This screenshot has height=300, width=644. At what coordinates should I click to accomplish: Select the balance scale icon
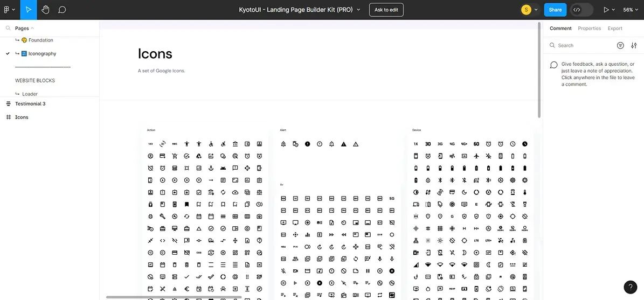(259, 192)
